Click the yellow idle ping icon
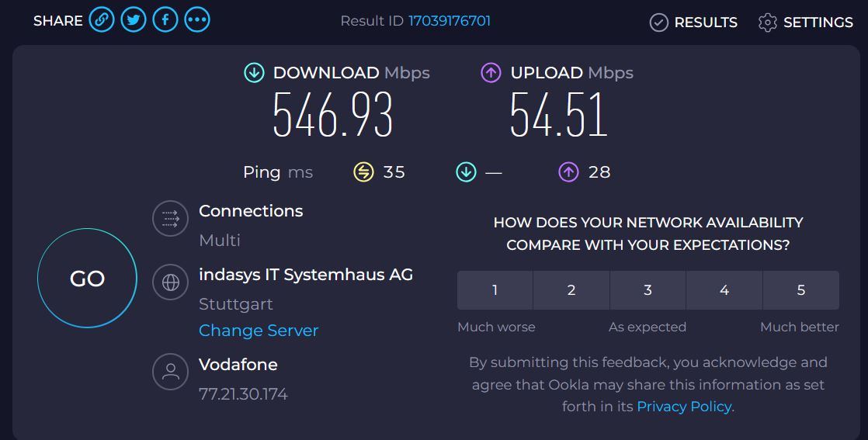The image size is (868, 440). tap(363, 172)
